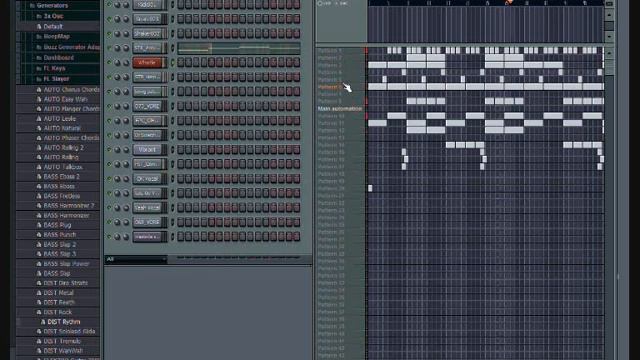640x360 pixels.
Task: Open the DIST Dire Straits preset
Action: pyautogui.click(x=66, y=283)
